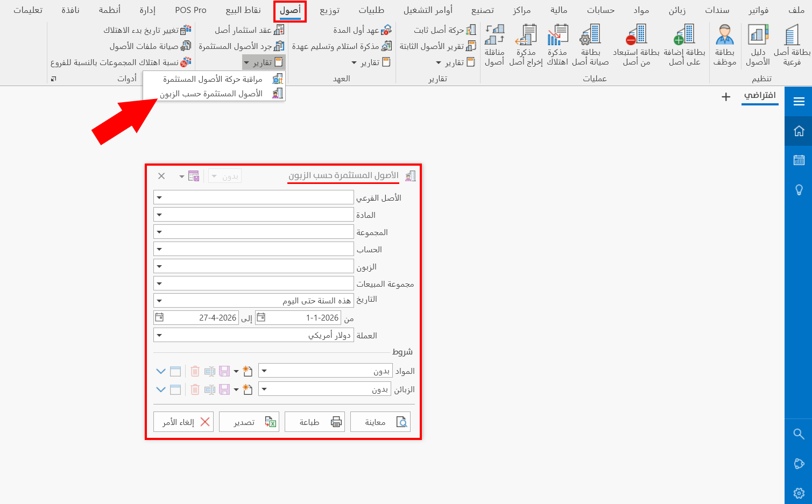Open بطاقة إضافة على أصل
The image size is (812, 504).
click(x=684, y=45)
